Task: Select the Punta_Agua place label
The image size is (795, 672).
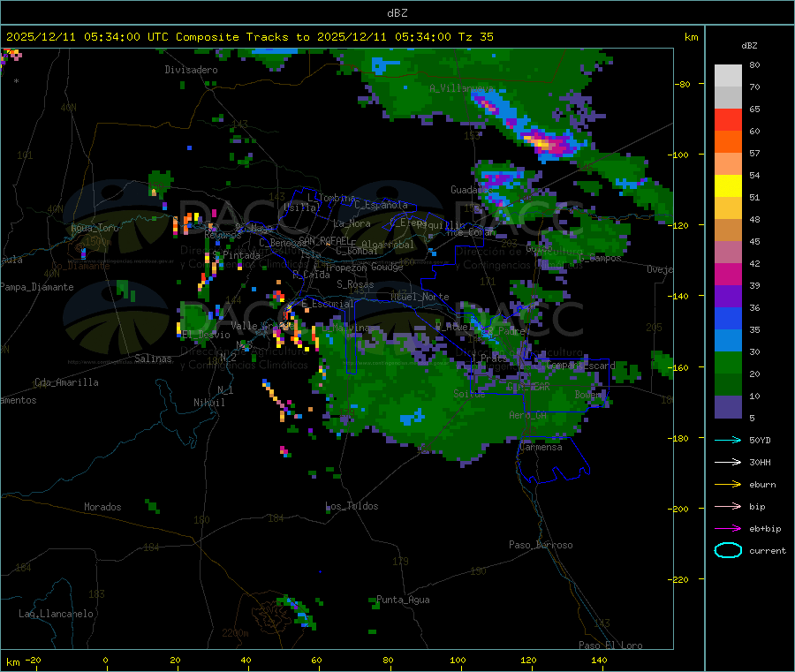Action: [403, 600]
